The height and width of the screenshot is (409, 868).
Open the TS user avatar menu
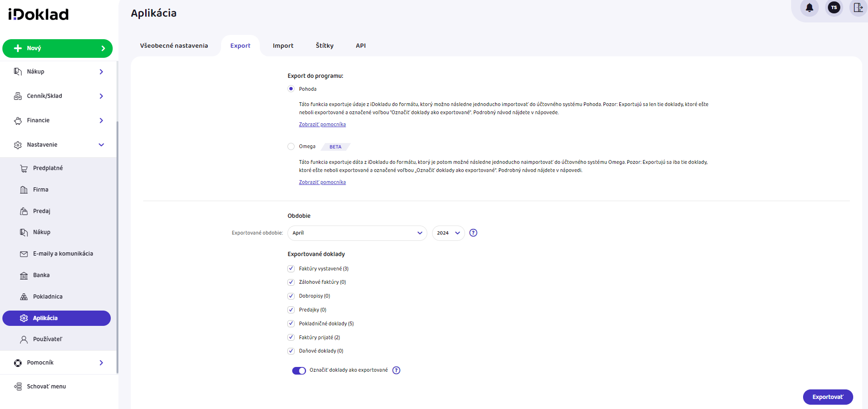click(x=834, y=8)
